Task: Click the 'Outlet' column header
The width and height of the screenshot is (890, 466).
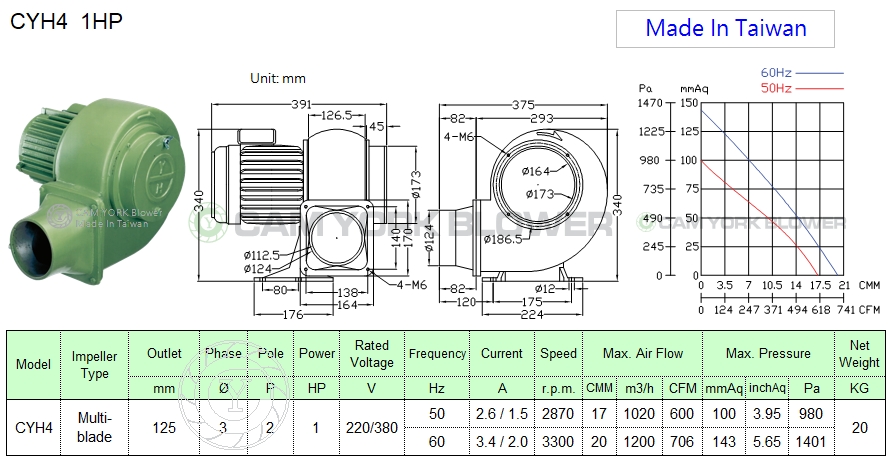Action: (x=164, y=354)
